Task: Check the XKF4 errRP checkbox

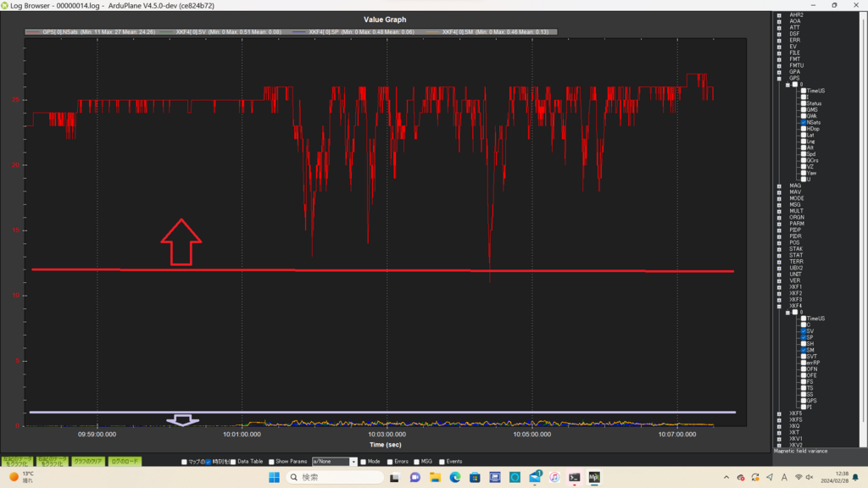Action: (804, 363)
